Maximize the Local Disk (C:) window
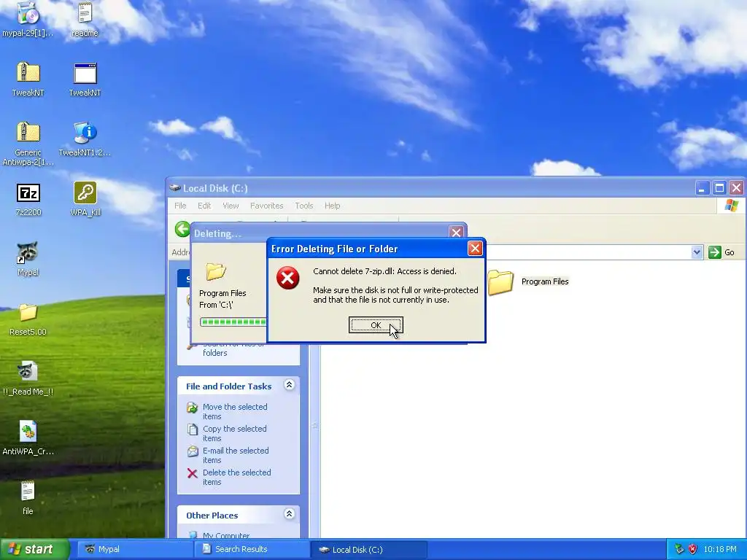The height and width of the screenshot is (560, 747). tap(719, 188)
